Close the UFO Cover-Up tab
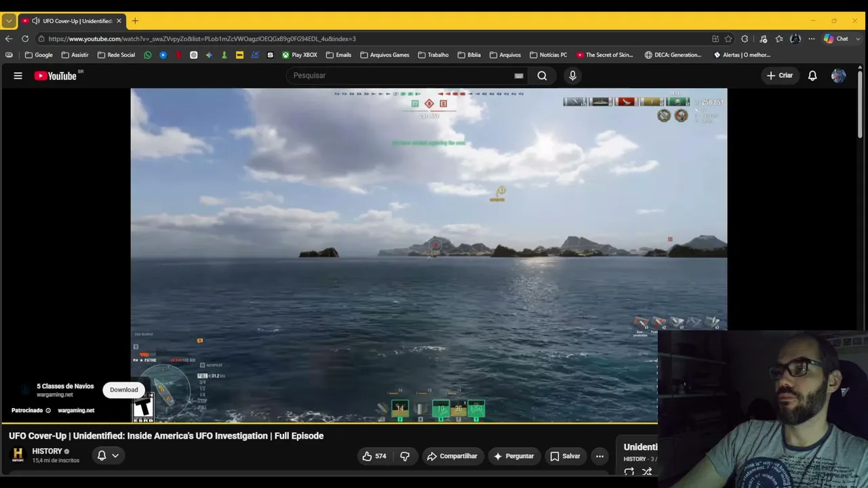The image size is (868, 488). pyautogui.click(x=119, y=21)
